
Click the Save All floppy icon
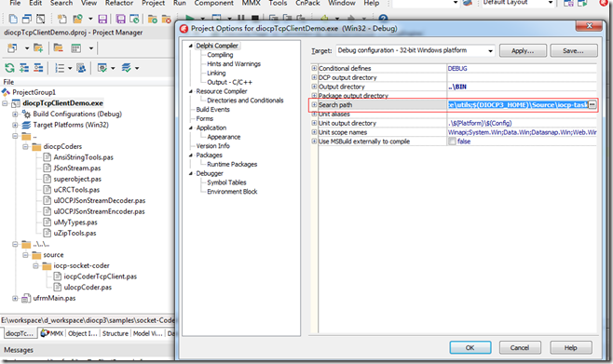(121, 19)
